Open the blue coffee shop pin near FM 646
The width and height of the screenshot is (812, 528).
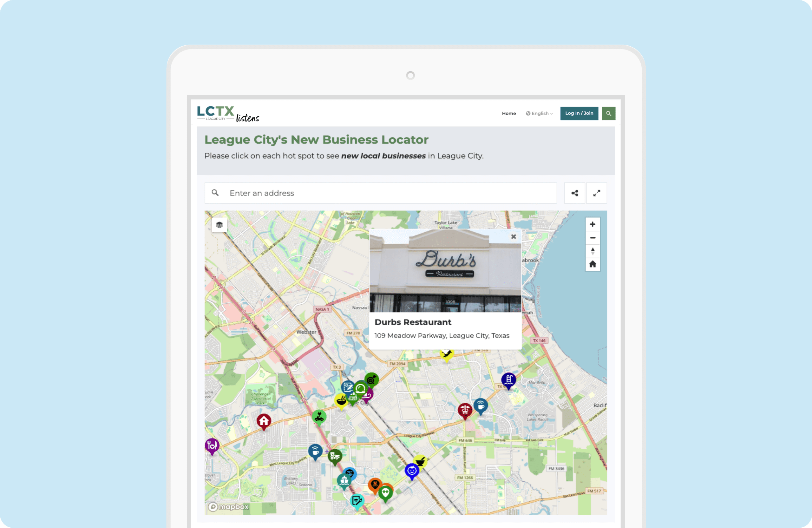[x=481, y=406]
